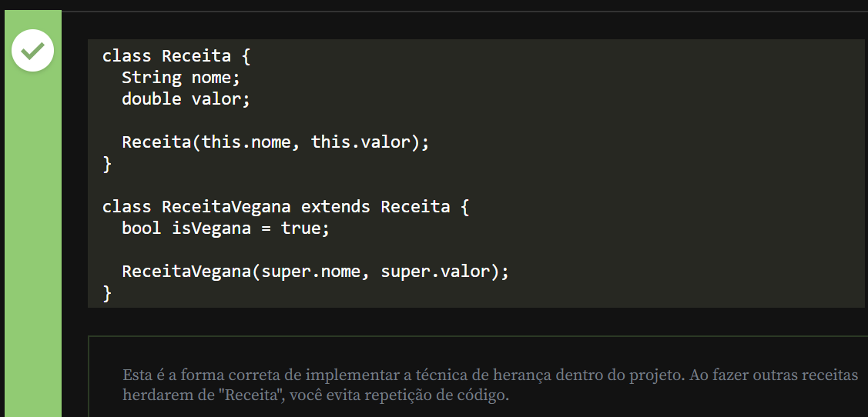Screen dimensions: 868x417
Task: Click the "class Receita {" code line
Action: point(176,56)
